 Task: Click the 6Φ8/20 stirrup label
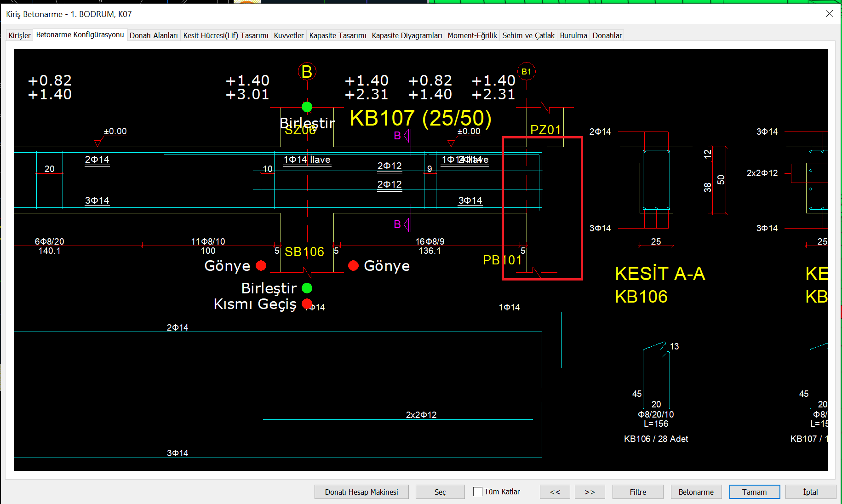(x=49, y=241)
